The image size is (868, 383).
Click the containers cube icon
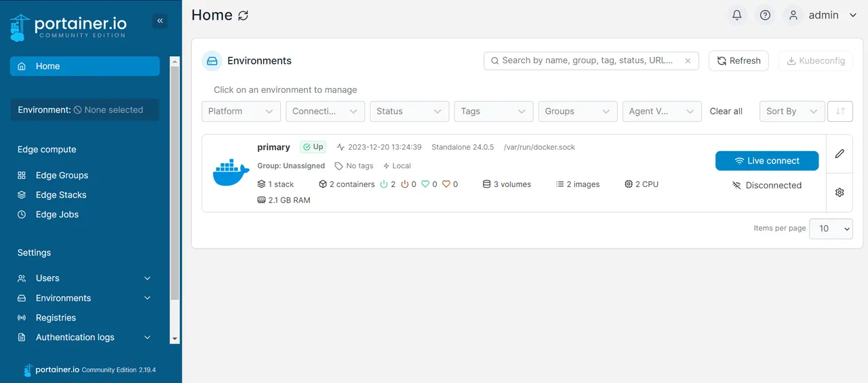[x=323, y=184]
